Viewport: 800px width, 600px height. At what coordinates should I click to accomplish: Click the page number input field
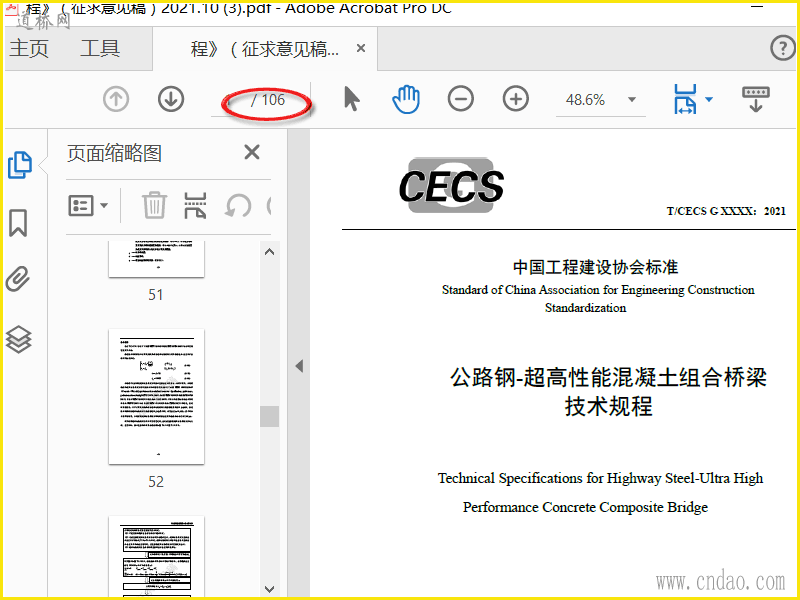click(231, 101)
